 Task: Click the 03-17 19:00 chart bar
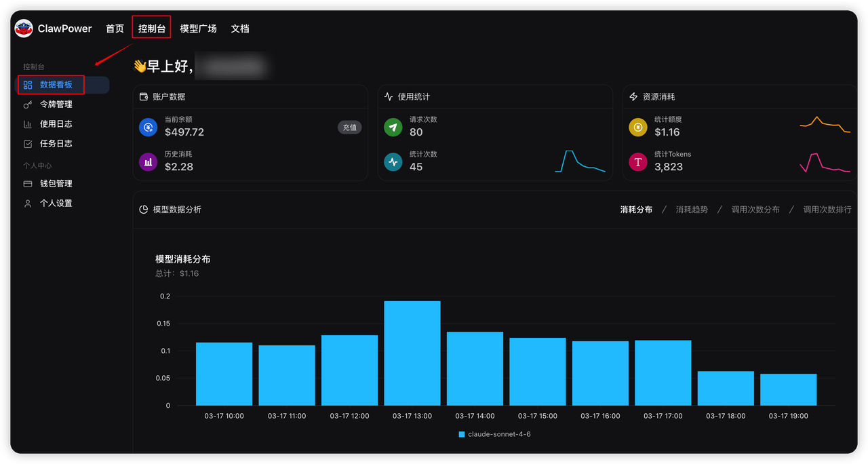789,390
